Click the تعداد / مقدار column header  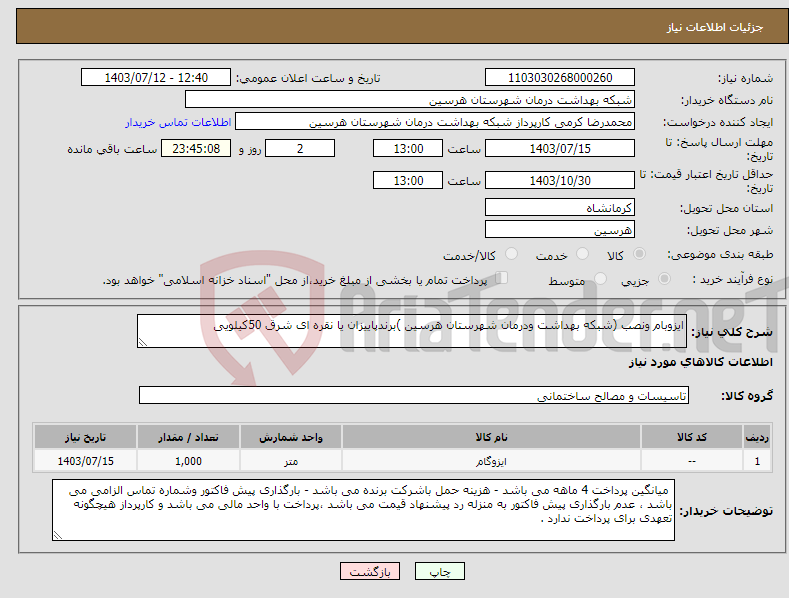pyautogui.click(x=188, y=437)
